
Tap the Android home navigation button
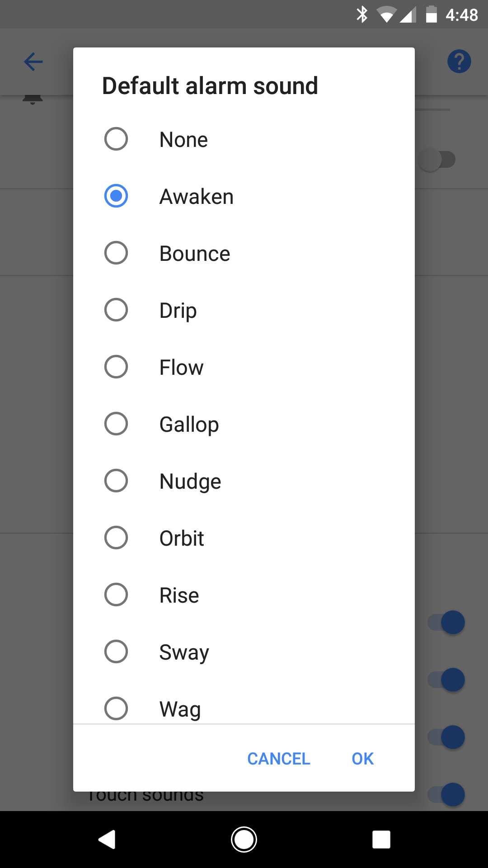(x=244, y=839)
